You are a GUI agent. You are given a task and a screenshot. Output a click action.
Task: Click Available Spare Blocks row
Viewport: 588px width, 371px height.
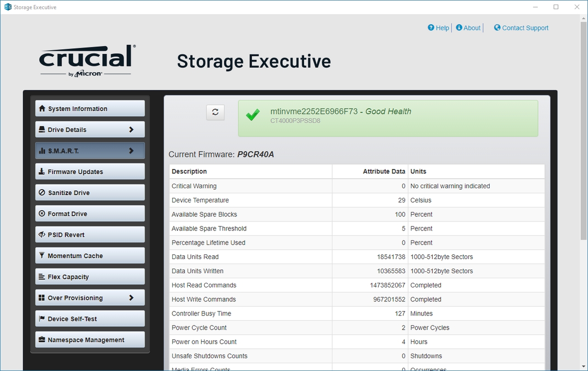click(356, 214)
